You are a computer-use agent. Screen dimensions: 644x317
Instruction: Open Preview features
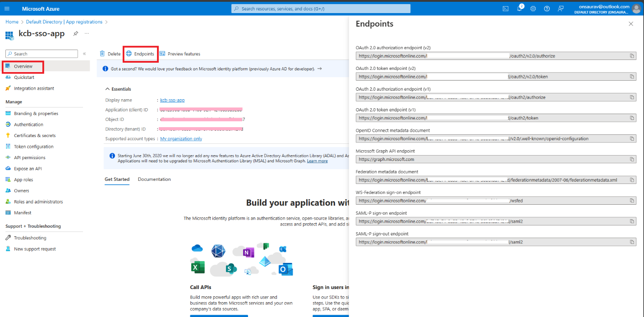point(179,54)
